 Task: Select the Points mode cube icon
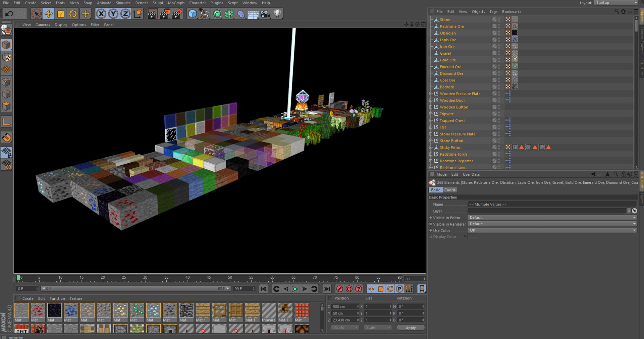6,82
